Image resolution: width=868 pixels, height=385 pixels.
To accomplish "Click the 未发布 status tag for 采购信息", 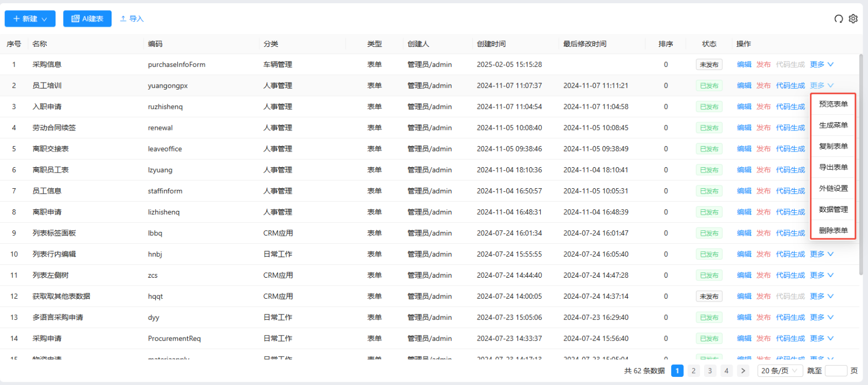I will pyautogui.click(x=709, y=65).
